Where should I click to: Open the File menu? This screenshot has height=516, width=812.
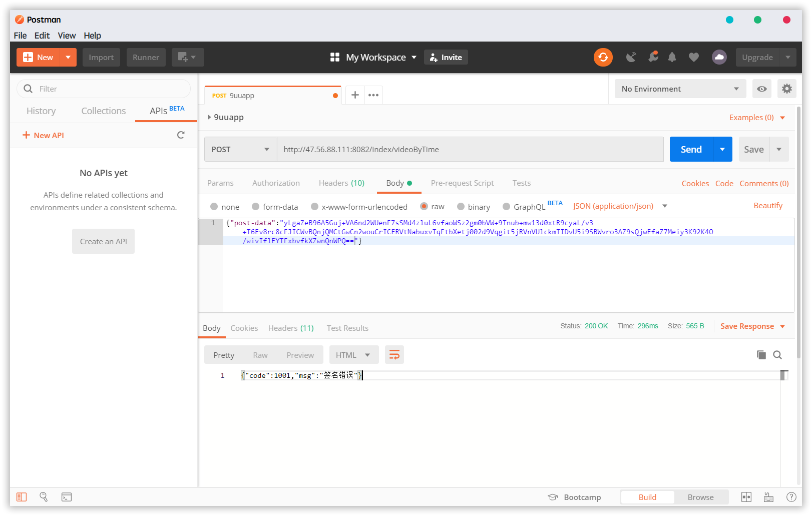(21, 36)
